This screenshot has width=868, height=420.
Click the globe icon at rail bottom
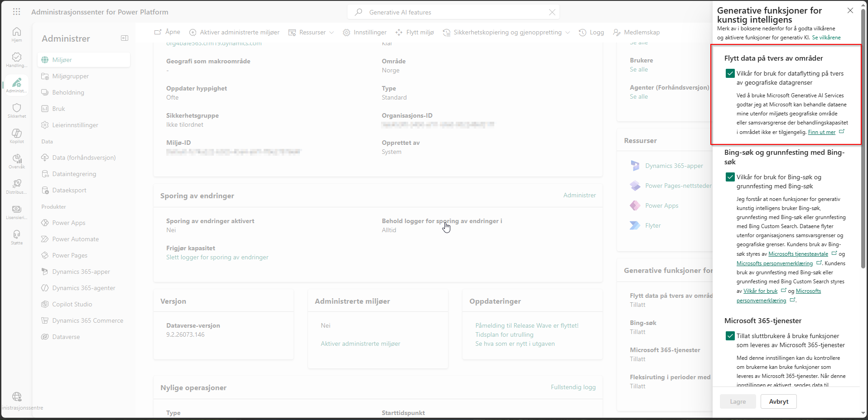click(17, 397)
